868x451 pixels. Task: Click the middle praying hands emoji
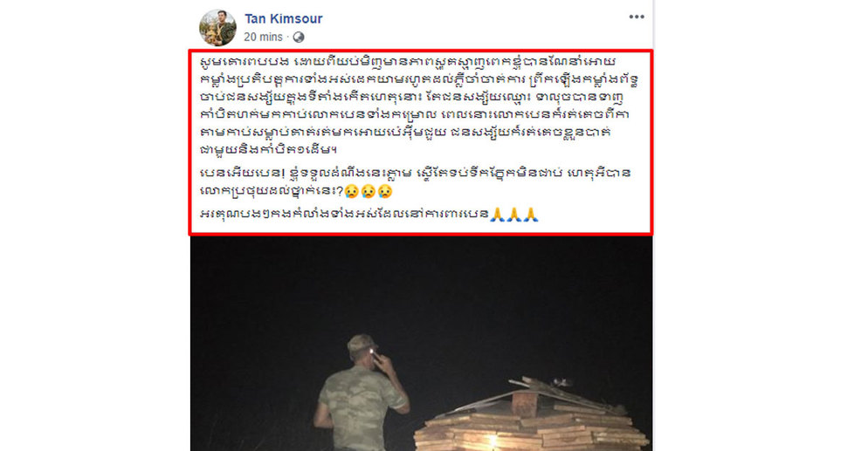tap(514, 214)
